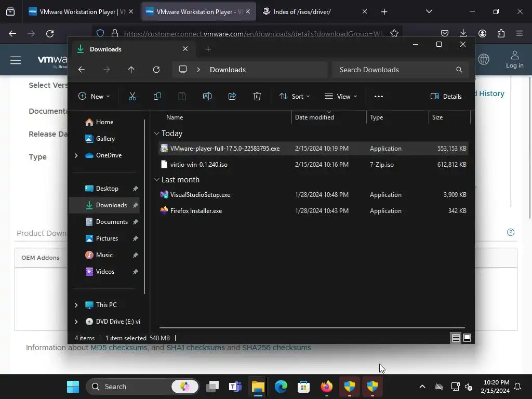
Task: Open the View dropdown menu
Action: (341, 96)
